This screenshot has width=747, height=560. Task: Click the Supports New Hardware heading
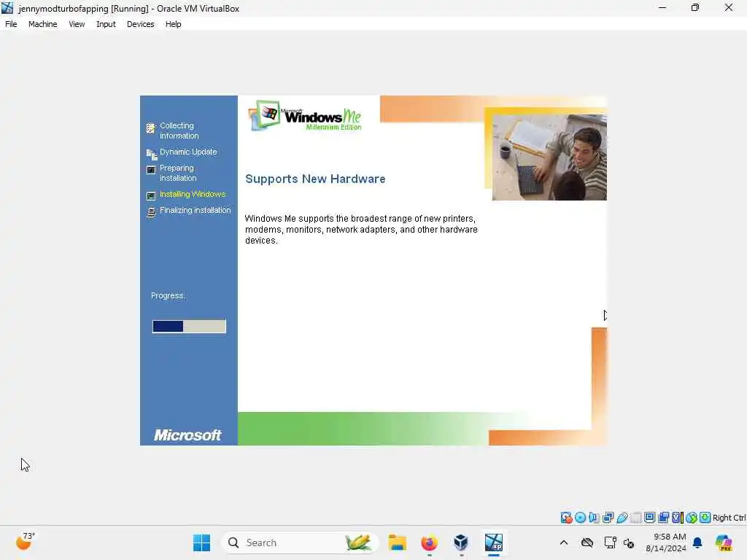[x=315, y=179]
